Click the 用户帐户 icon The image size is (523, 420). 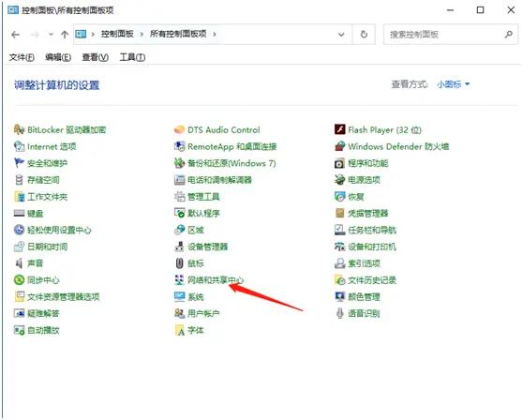click(x=179, y=313)
